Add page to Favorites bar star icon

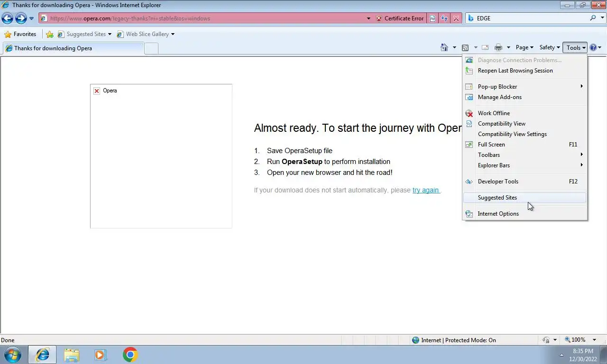tap(49, 34)
